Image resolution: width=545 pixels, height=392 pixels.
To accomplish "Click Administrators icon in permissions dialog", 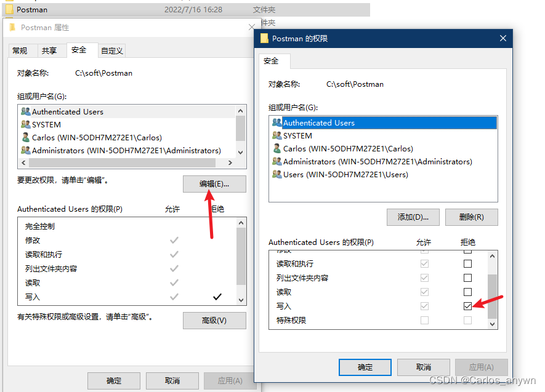I will point(277,161).
